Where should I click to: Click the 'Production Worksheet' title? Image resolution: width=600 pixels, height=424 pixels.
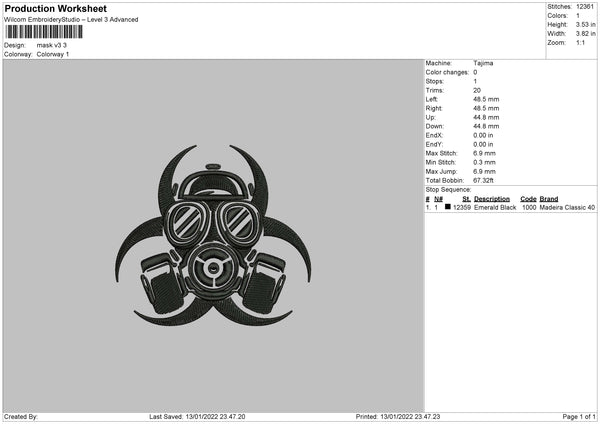point(55,8)
